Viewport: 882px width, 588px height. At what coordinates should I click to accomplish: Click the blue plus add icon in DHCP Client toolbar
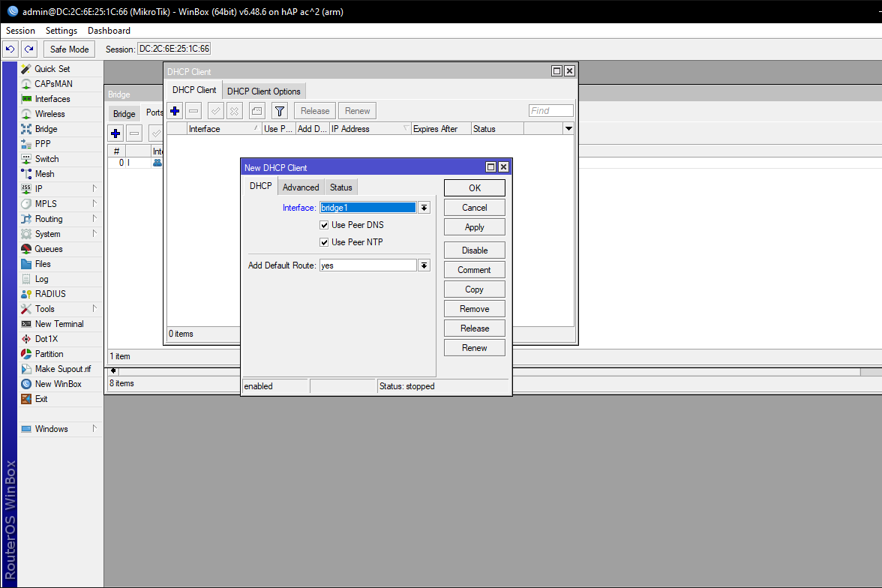pyautogui.click(x=175, y=111)
